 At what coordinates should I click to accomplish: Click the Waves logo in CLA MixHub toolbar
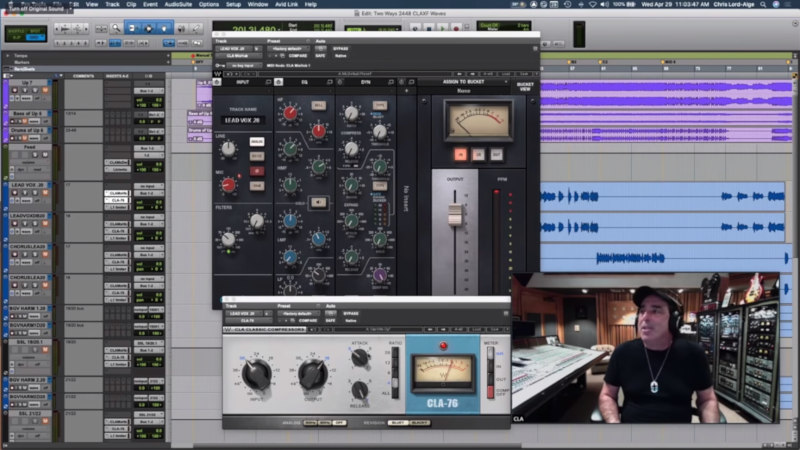[217, 74]
